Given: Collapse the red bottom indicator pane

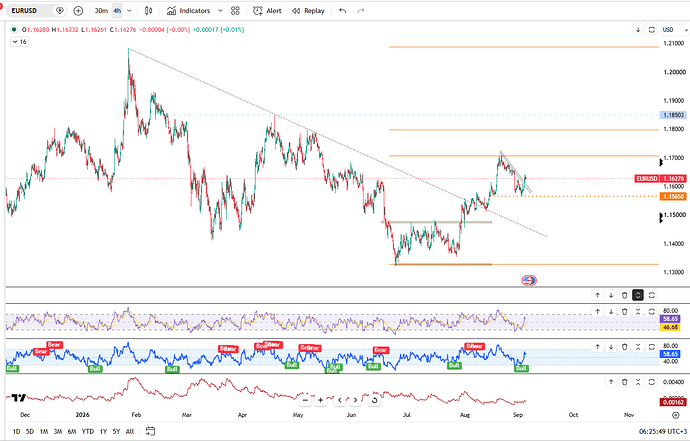Looking at the screenshot, I should pyautogui.click(x=638, y=382).
